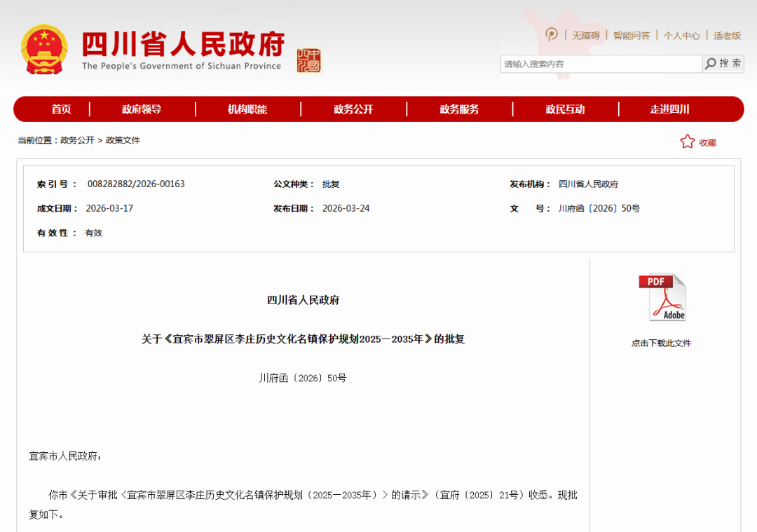Click the 无障碍 link
757x532 pixels.
point(586,35)
